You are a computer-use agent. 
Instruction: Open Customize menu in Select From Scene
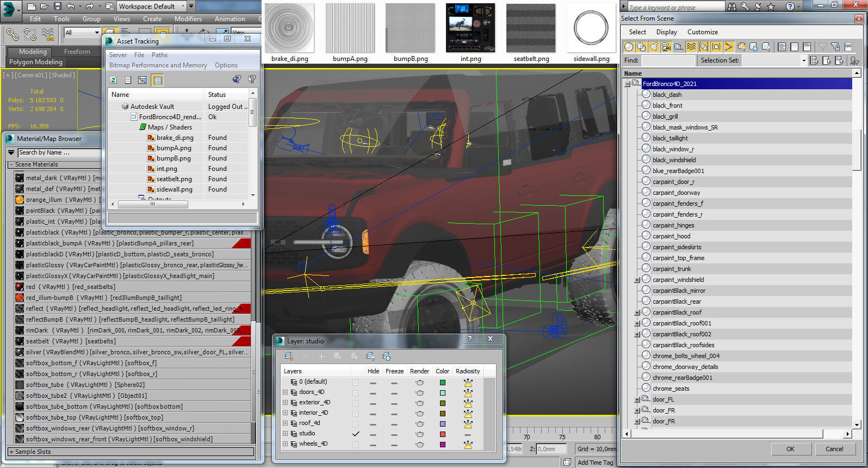(x=703, y=32)
